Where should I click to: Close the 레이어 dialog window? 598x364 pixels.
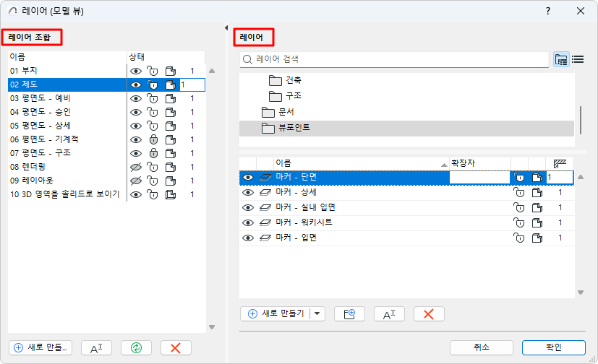click(581, 11)
